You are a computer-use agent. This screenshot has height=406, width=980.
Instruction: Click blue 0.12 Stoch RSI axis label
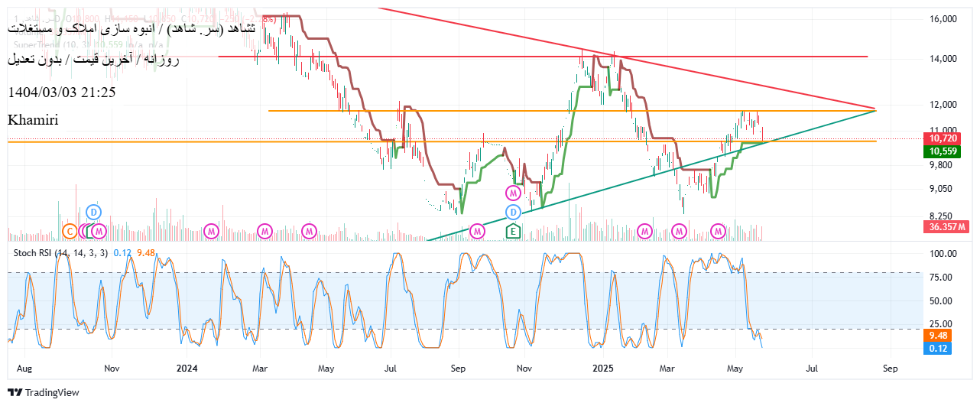(x=940, y=349)
